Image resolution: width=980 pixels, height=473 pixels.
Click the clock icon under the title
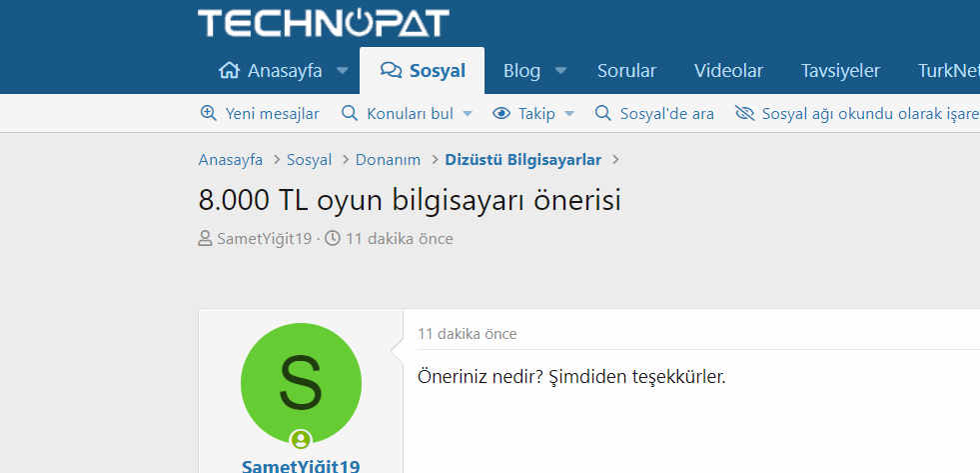tap(333, 238)
